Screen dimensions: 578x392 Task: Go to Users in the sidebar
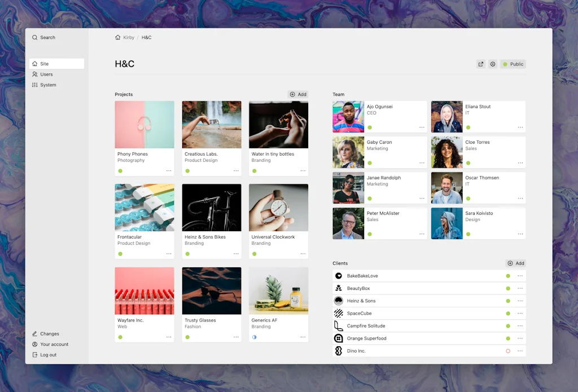(x=46, y=74)
